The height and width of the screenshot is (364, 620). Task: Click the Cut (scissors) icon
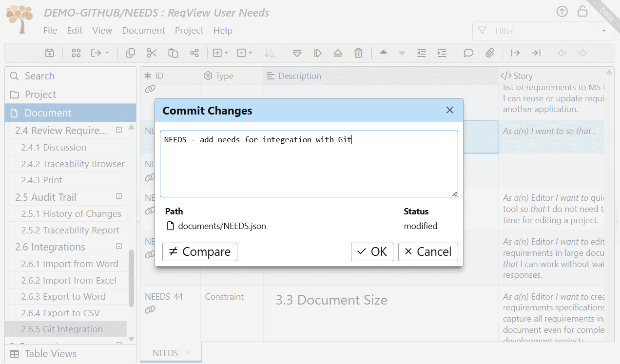point(152,53)
